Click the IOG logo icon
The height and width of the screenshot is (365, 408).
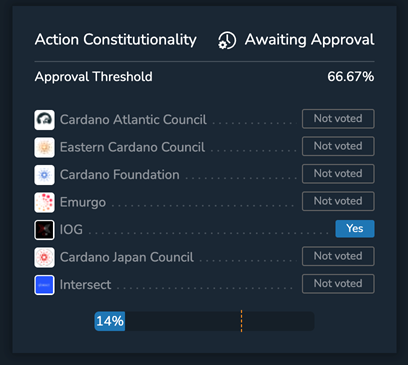coord(44,230)
